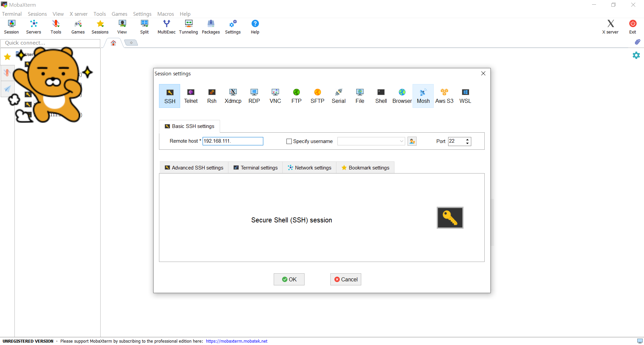Launch MultiExec from the toolbar
This screenshot has width=644, height=345.
click(166, 27)
